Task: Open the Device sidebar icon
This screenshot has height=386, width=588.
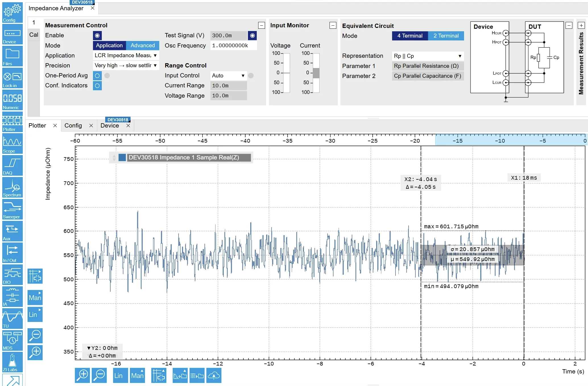Action: (x=12, y=34)
